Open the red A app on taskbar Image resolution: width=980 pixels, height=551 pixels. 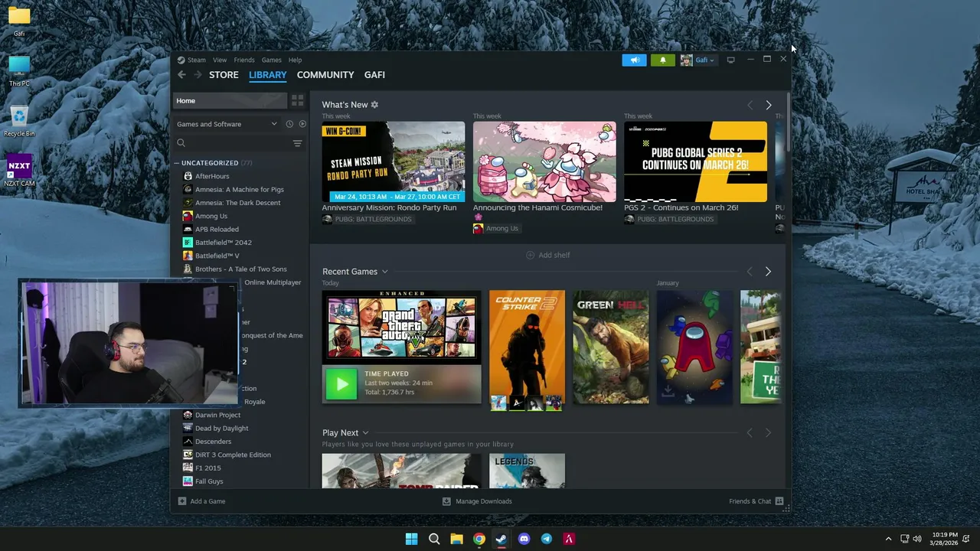[x=569, y=539]
